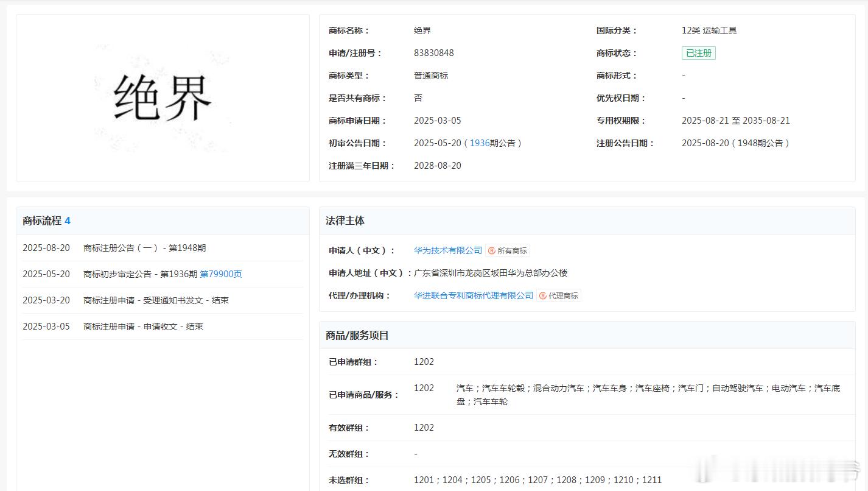Click row 申请收文 - 结束
868x491 pixels.
[x=163, y=327]
